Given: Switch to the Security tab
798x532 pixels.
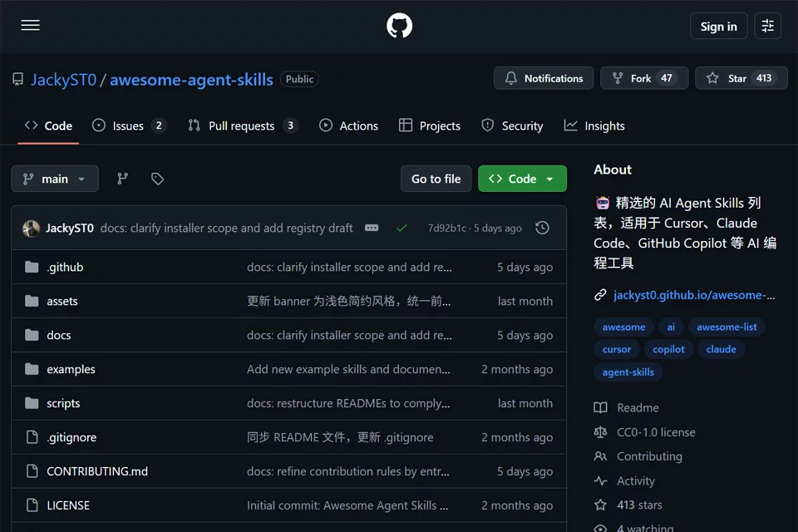Looking at the screenshot, I should click(x=513, y=126).
